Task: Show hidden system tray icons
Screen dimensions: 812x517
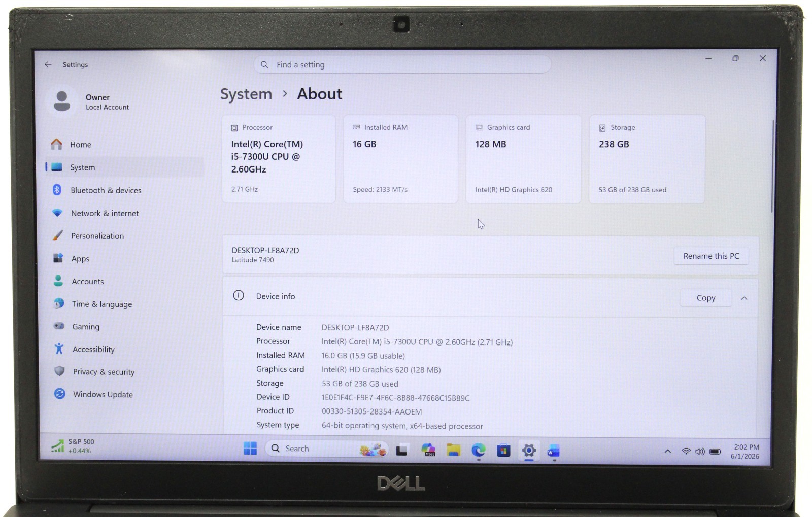Action: [668, 451]
